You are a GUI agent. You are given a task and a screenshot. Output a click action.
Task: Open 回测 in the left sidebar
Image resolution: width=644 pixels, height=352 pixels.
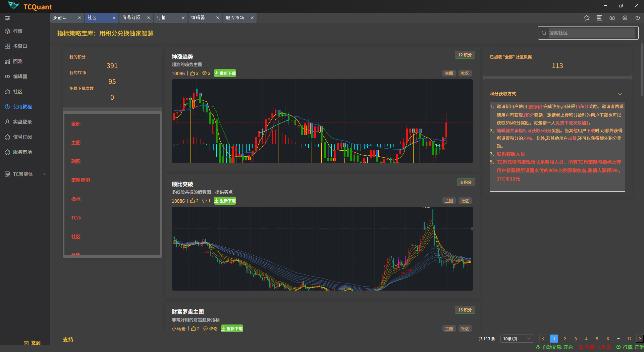(18, 61)
